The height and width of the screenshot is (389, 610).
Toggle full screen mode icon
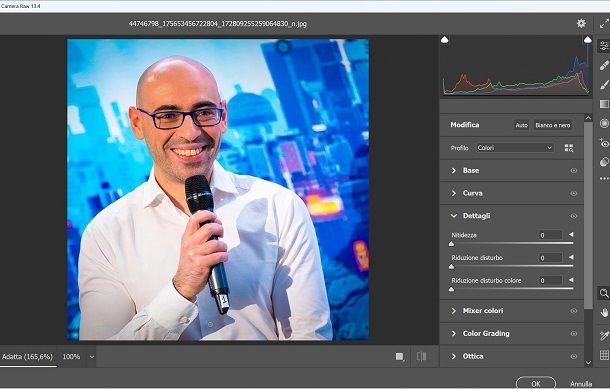click(x=604, y=24)
